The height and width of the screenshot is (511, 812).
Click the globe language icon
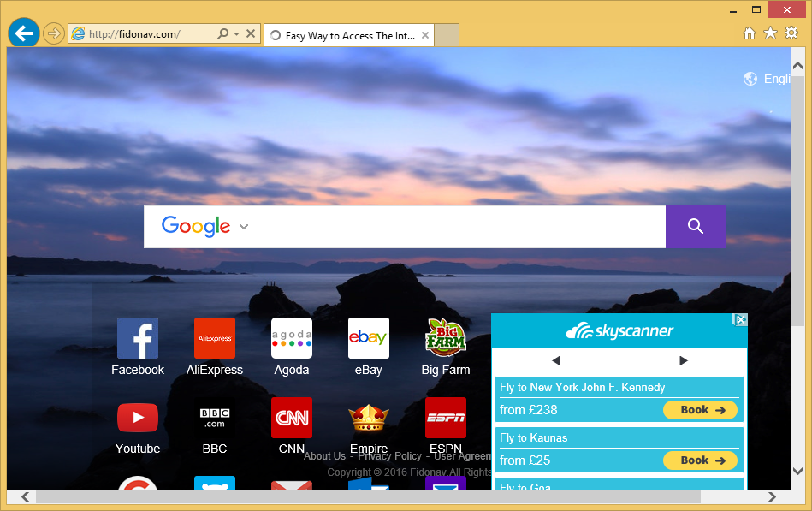[x=750, y=79]
